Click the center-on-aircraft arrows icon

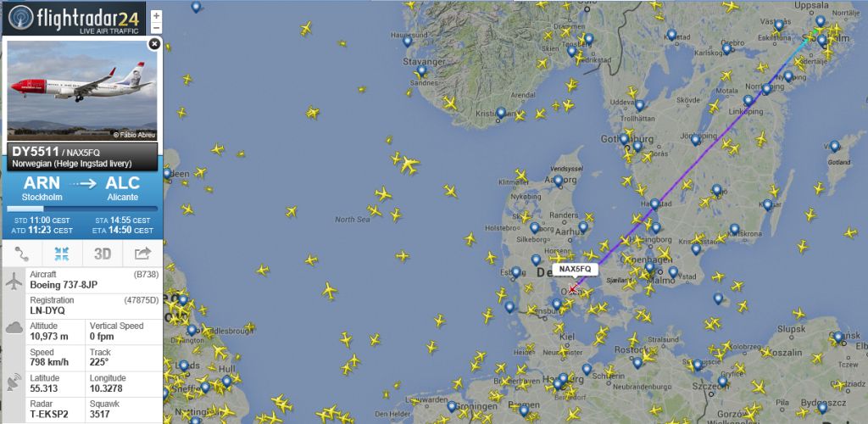(x=62, y=254)
